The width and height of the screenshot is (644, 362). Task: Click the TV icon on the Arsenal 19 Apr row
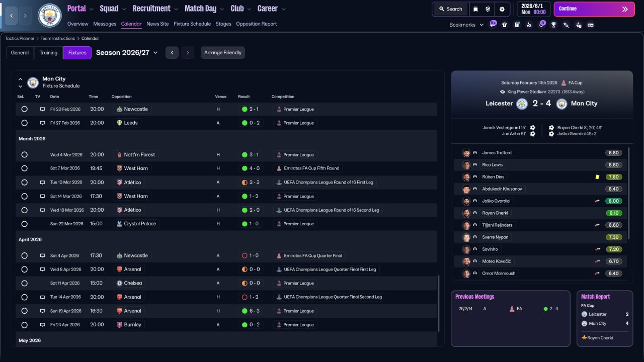(x=43, y=311)
